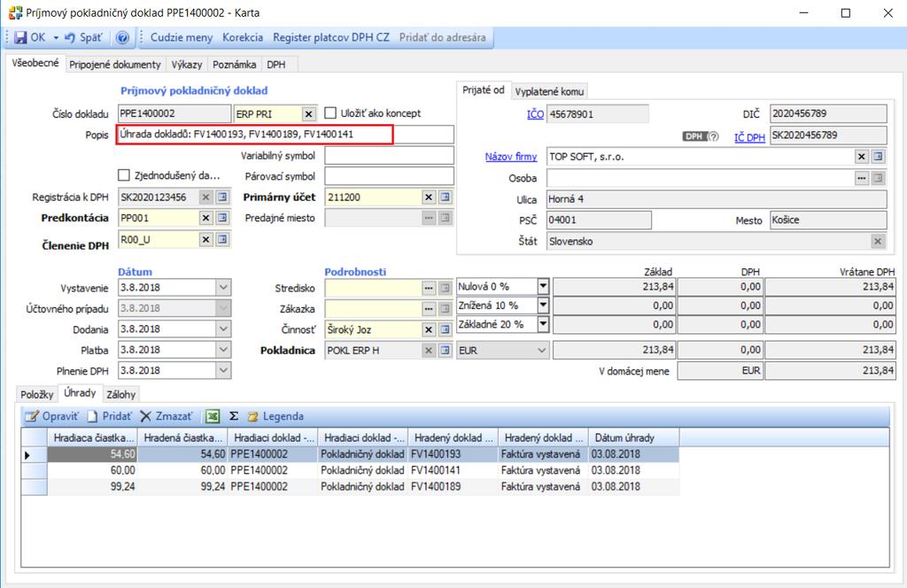Open the Poznámka tab
The width and height of the screenshot is (907, 588).
[x=234, y=64]
